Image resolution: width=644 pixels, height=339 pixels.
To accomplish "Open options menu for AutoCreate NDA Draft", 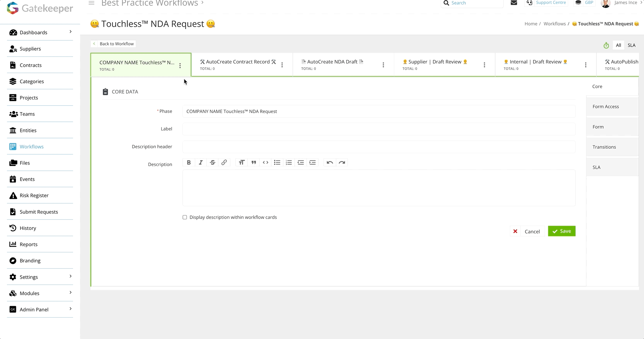I will (x=383, y=65).
